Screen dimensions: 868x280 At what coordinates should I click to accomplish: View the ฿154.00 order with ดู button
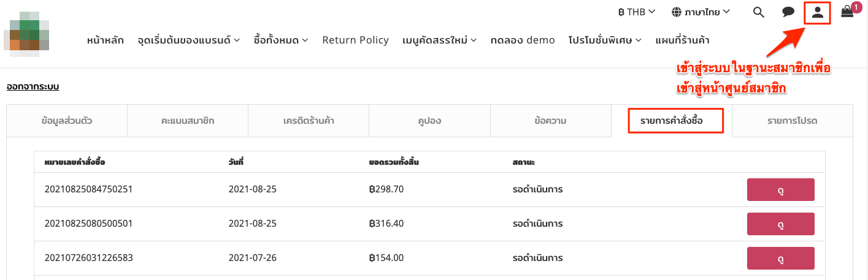tap(780, 259)
